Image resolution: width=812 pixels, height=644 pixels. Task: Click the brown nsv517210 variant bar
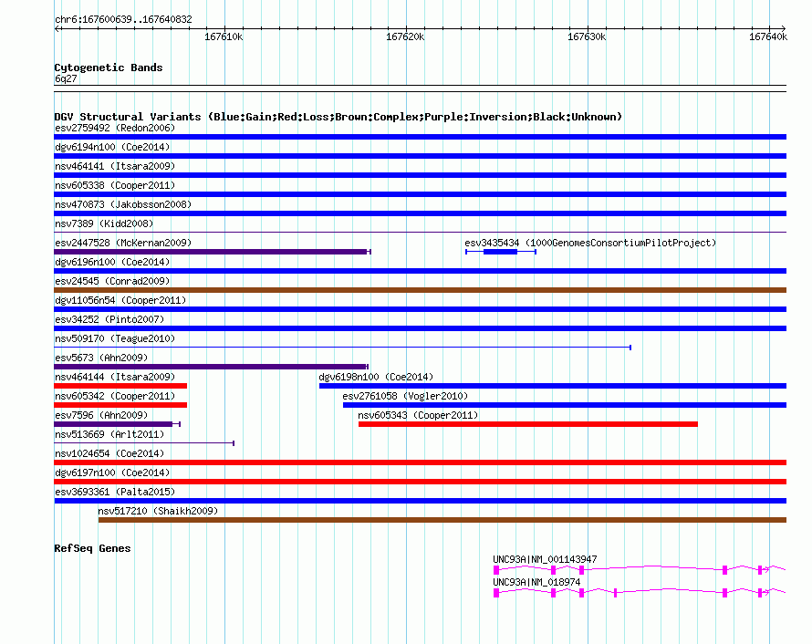pyautogui.click(x=442, y=520)
